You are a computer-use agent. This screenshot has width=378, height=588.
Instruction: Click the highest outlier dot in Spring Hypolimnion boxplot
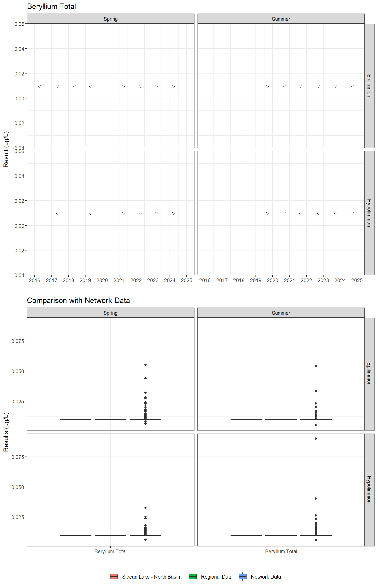tap(145, 508)
